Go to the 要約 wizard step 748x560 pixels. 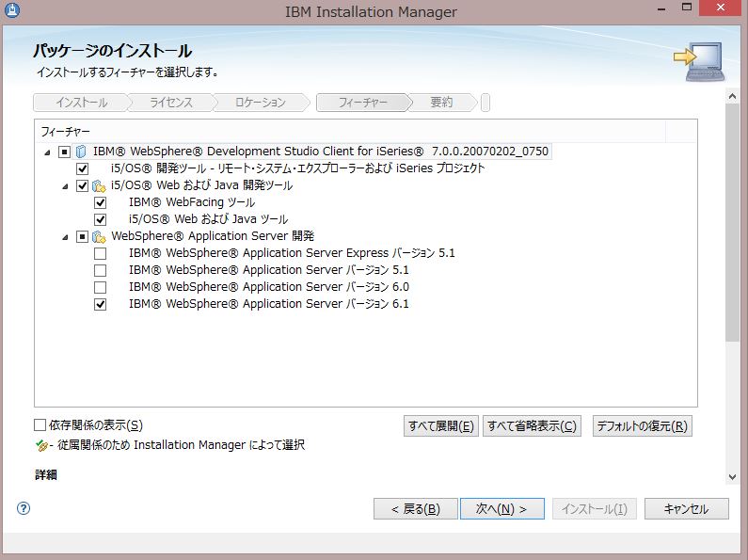click(441, 103)
